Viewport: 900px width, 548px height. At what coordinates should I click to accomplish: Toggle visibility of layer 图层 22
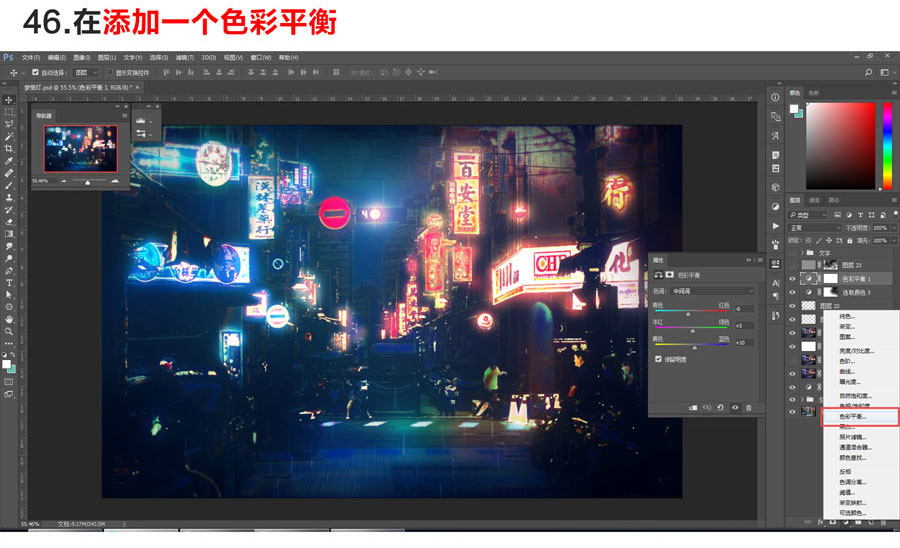pos(793,306)
